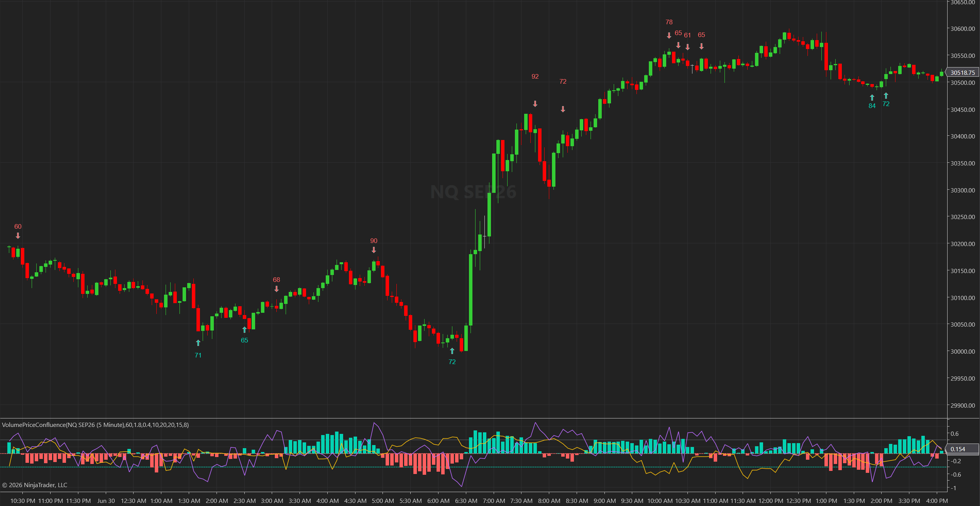Image resolution: width=980 pixels, height=506 pixels.
Task: Click the 12:00 PM time axis label
Action: click(771, 501)
